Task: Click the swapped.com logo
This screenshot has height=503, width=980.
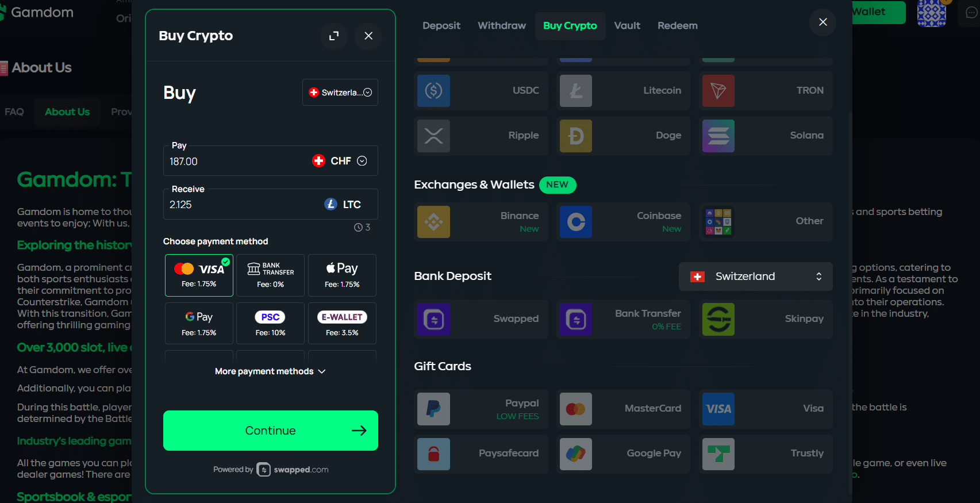Action: click(293, 470)
